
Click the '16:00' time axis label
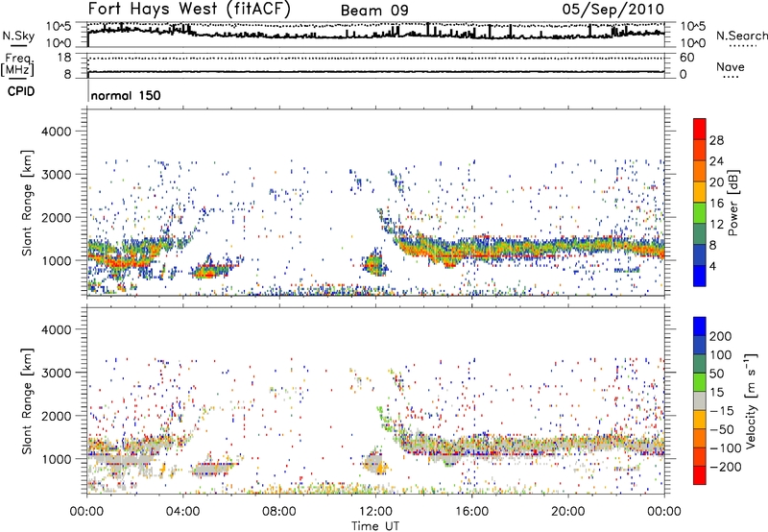point(471,512)
